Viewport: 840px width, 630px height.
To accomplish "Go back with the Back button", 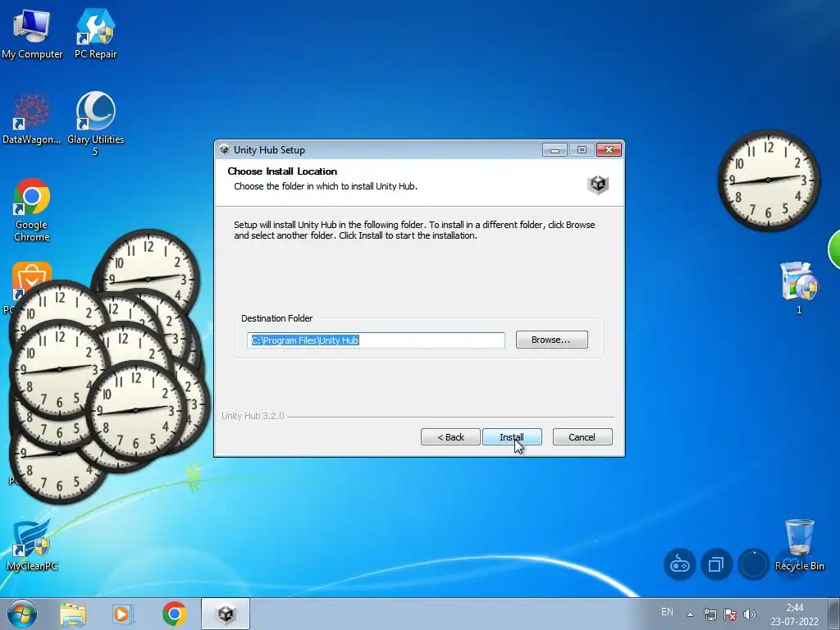I will click(450, 437).
